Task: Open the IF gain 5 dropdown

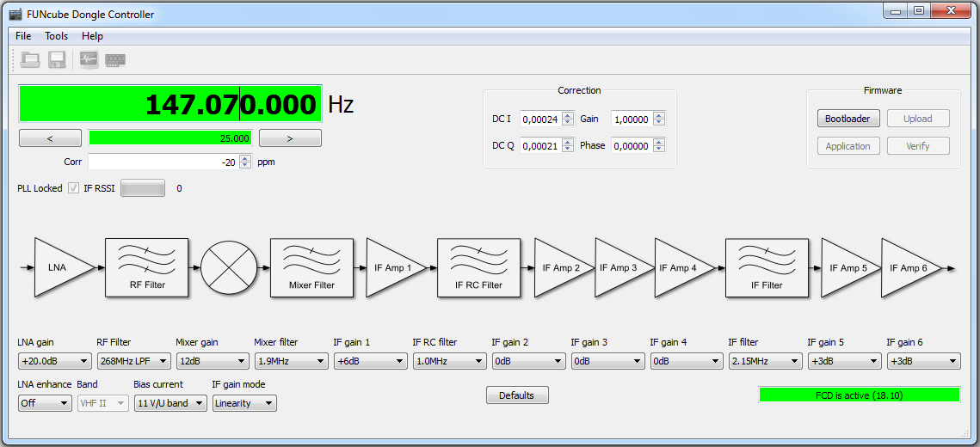Action: tap(844, 361)
